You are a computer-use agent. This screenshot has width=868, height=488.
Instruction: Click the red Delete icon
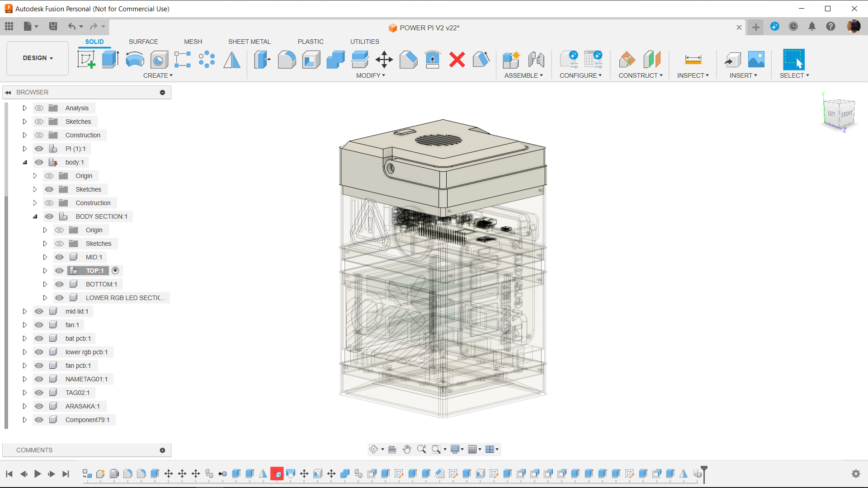coord(457,59)
